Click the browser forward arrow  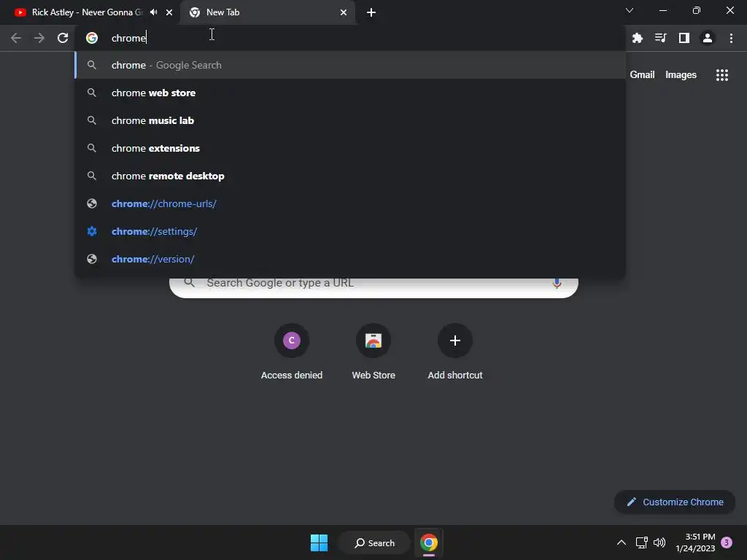pos(39,38)
